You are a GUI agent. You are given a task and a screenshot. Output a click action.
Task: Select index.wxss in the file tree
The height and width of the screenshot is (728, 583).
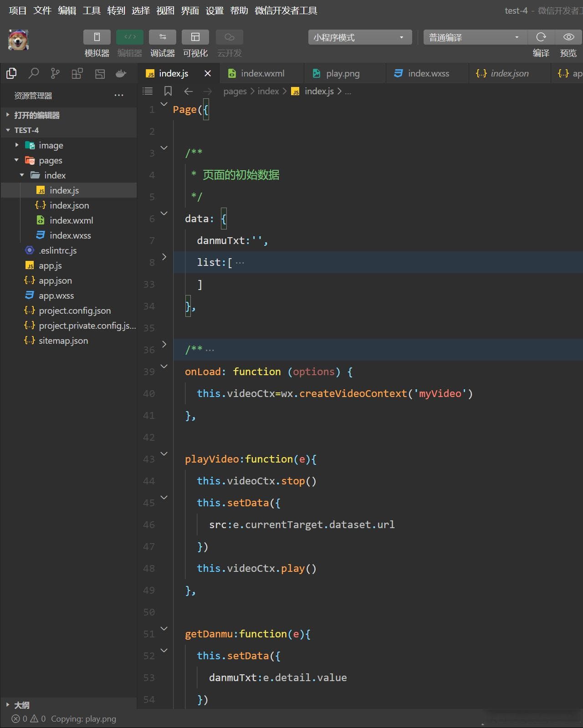pos(68,235)
